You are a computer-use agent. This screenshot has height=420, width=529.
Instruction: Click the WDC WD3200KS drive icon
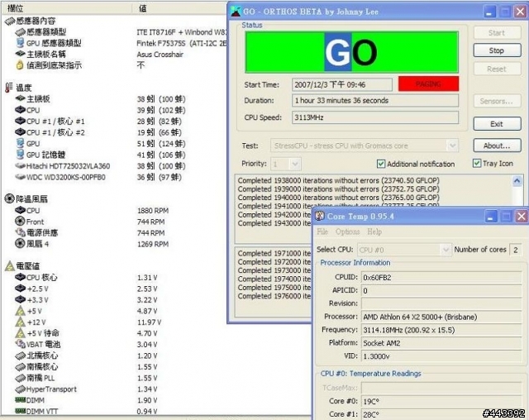20,177
